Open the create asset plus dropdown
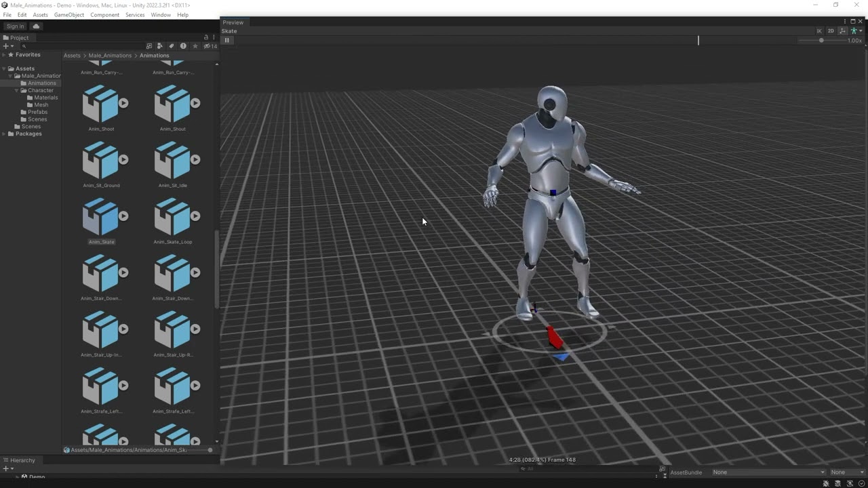The height and width of the screenshot is (488, 868). pos(7,46)
